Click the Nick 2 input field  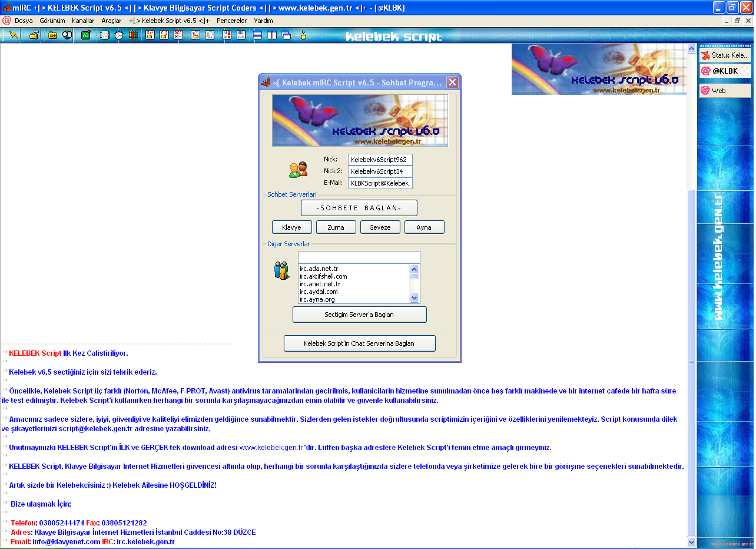pos(380,171)
